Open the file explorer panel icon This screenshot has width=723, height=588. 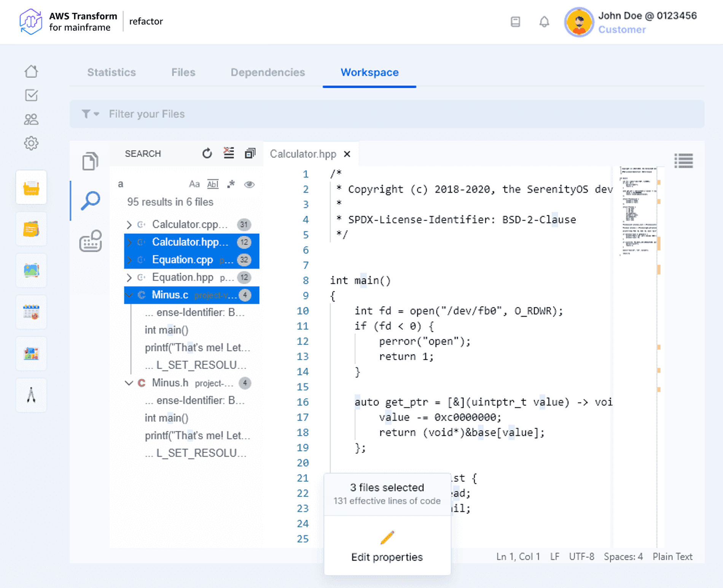click(x=90, y=161)
